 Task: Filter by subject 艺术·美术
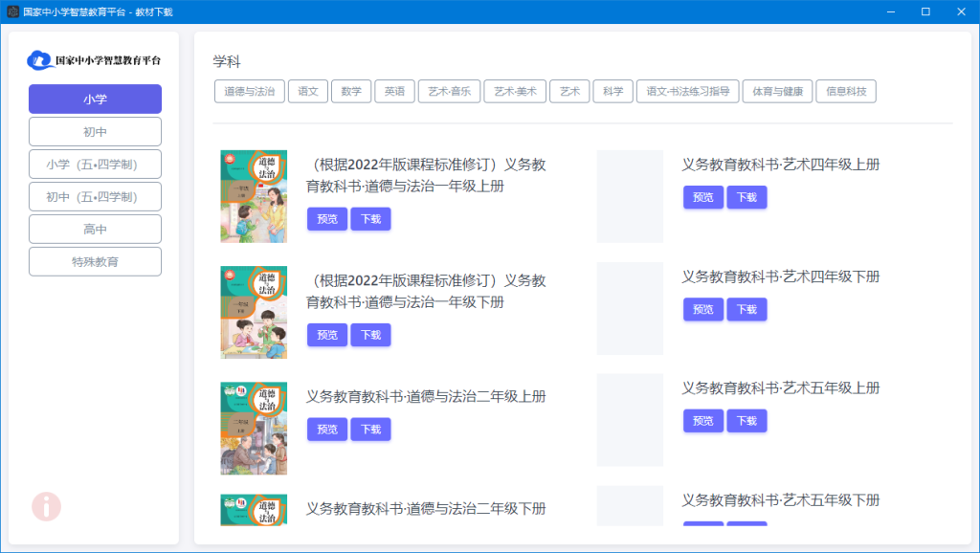(515, 91)
